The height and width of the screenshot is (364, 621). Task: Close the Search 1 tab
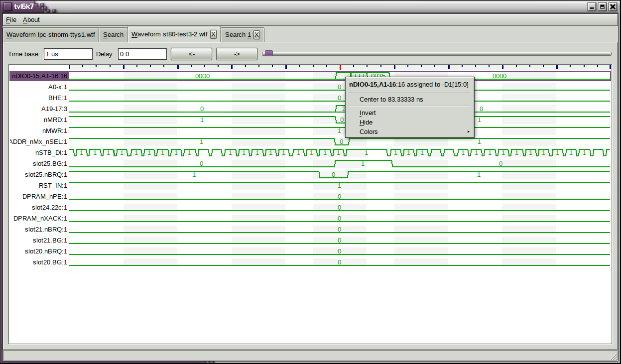[x=256, y=34]
